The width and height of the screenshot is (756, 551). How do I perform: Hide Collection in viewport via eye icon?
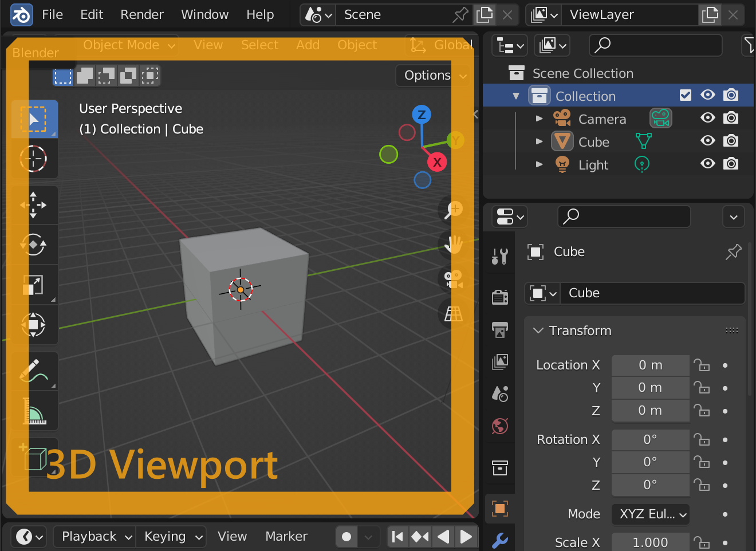click(708, 95)
